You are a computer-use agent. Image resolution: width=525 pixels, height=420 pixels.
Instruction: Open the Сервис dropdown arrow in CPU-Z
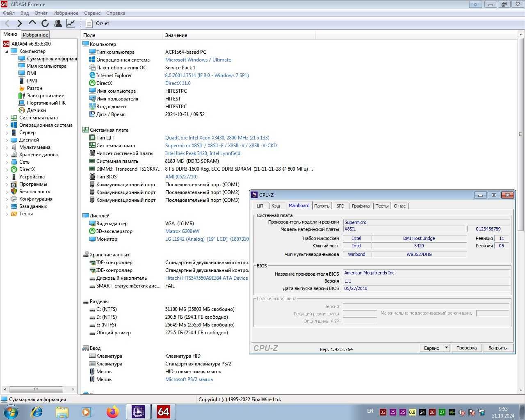click(447, 348)
